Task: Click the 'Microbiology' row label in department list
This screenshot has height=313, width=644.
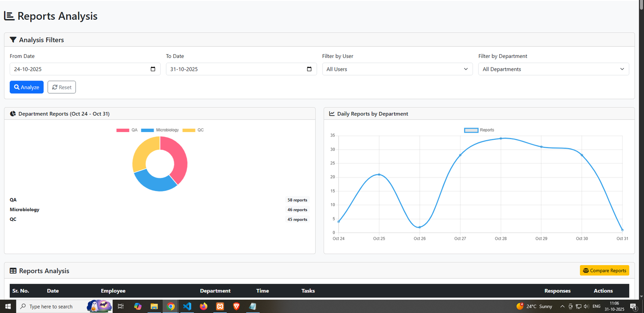Action: [25, 210]
